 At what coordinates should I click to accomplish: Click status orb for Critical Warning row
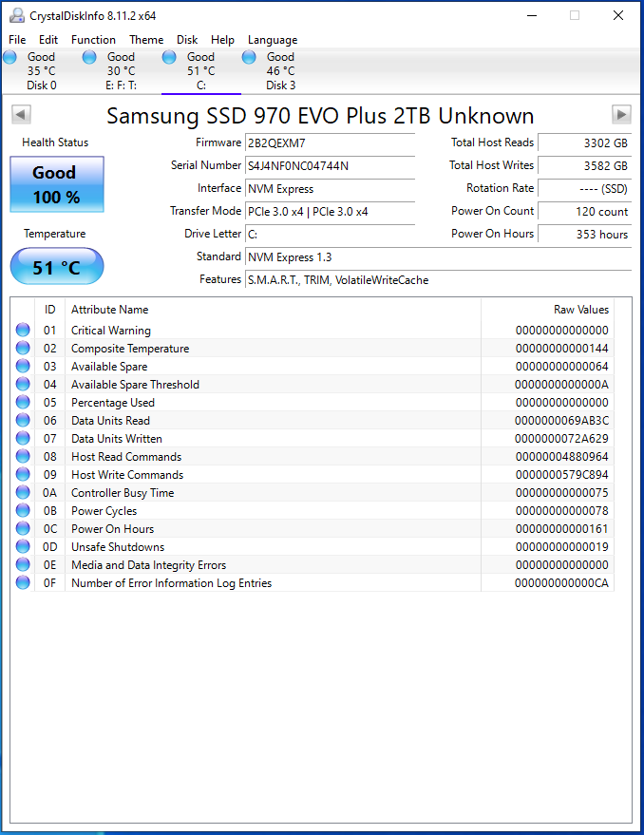pos(23,330)
